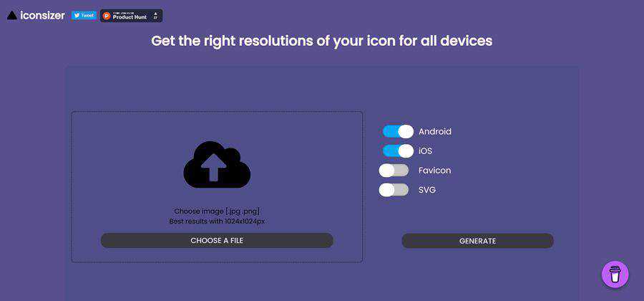Screen dimensions: 644x301
Task: Click the Product Hunt 'P' logo
Action: 107,16
